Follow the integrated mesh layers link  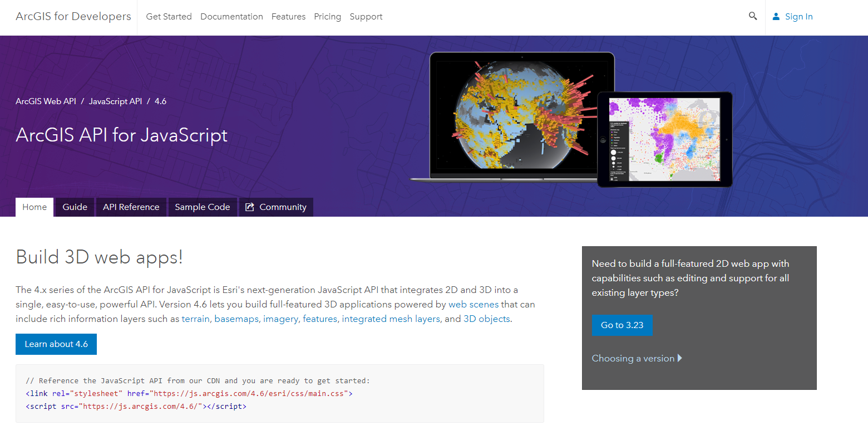391,319
